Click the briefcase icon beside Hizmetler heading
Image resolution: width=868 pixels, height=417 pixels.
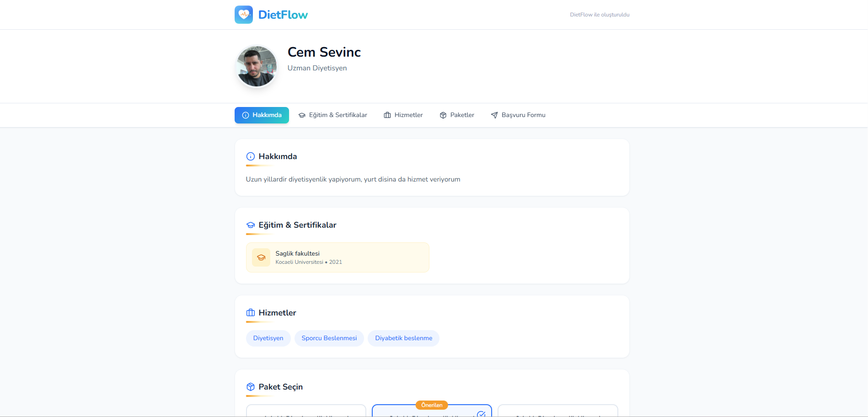[251, 313]
